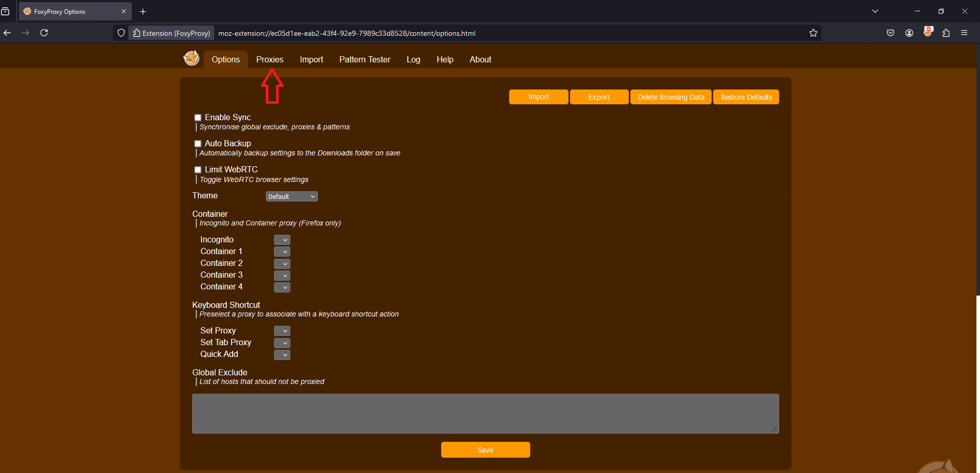
Task: Click the Restore Defaults button
Action: point(746,97)
